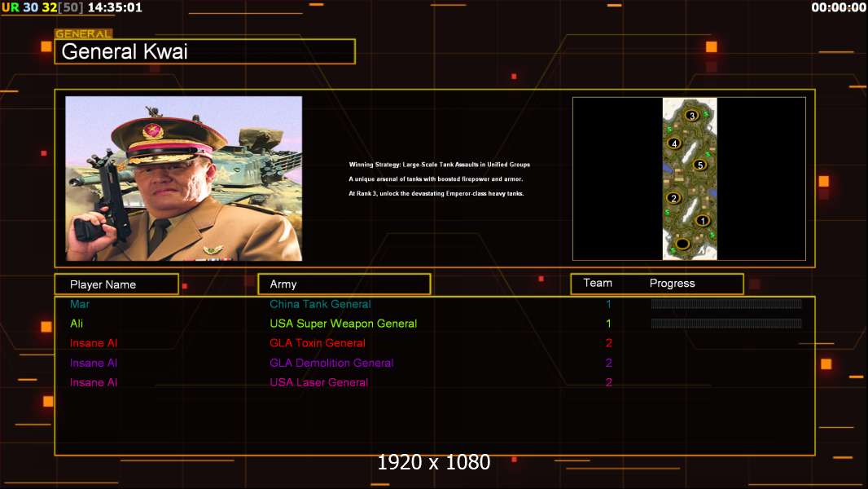Click Ali's loading progress bar
This screenshot has width=868, height=489.
click(726, 324)
